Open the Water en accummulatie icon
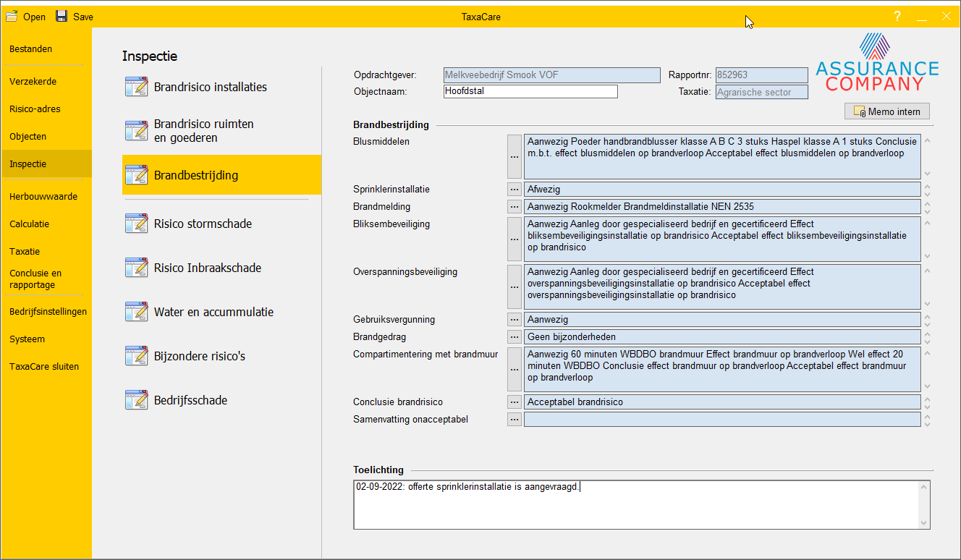The width and height of the screenshot is (961, 560). [136, 312]
